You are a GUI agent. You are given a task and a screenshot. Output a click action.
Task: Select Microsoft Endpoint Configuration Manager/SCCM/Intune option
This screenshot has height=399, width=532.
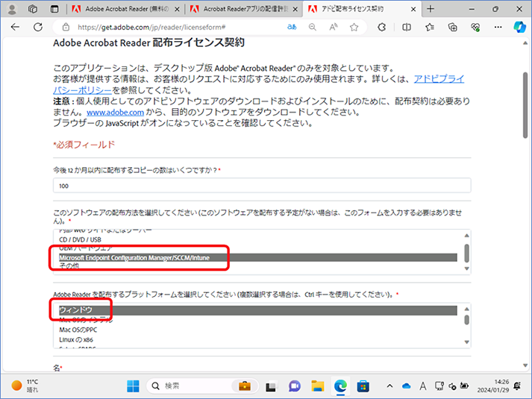258,257
